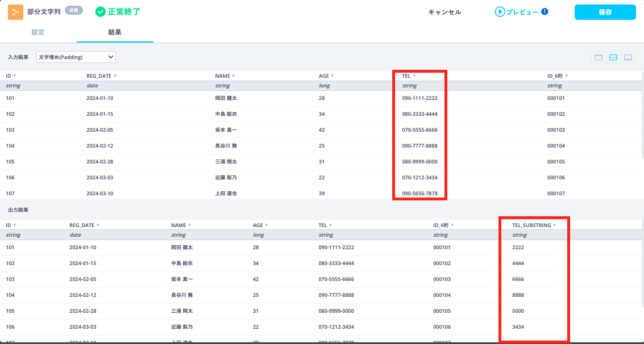Select the 結果 tab
This screenshot has height=344, width=644.
pyautogui.click(x=115, y=32)
